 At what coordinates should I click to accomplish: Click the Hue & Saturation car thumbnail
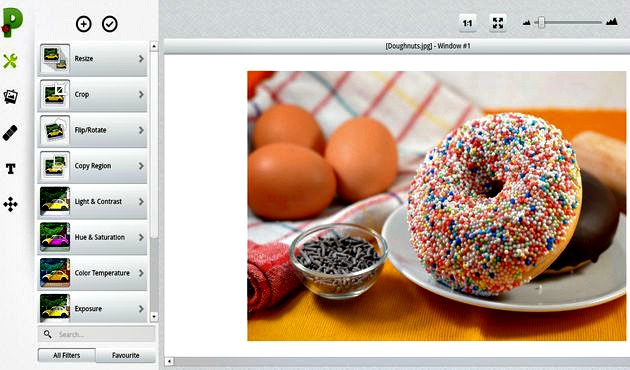[x=55, y=237]
